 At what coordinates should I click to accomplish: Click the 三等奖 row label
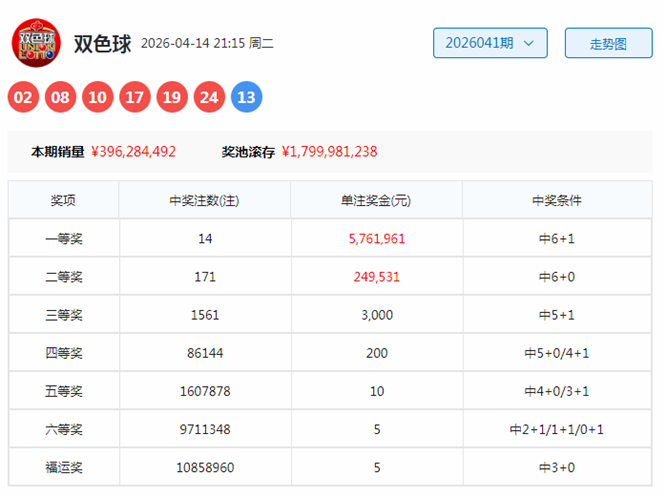64,315
